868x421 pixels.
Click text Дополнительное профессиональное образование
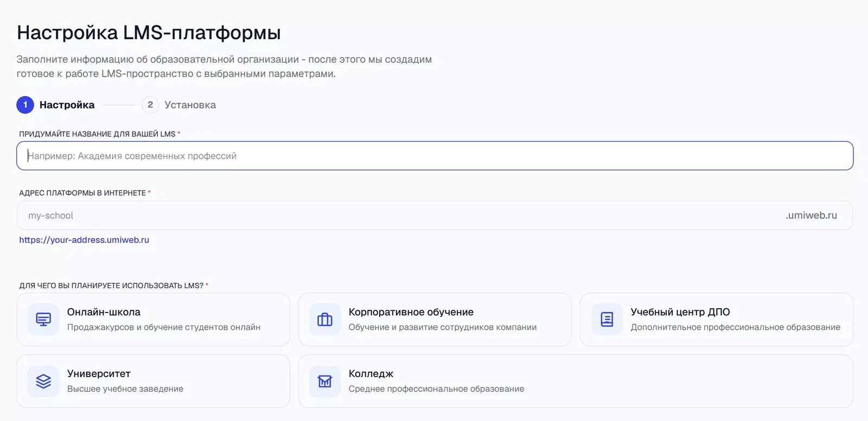coord(736,327)
